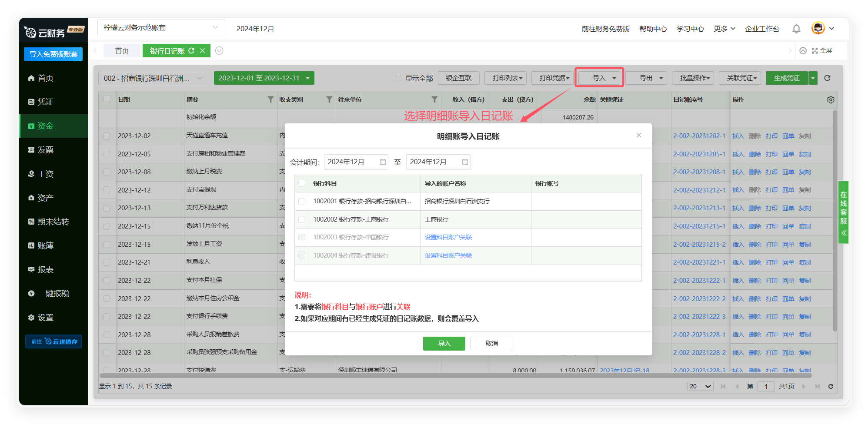Image resolution: width=868 pixels, height=424 pixels.
Task: Click the table column settings gear icon
Action: (x=830, y=99)
